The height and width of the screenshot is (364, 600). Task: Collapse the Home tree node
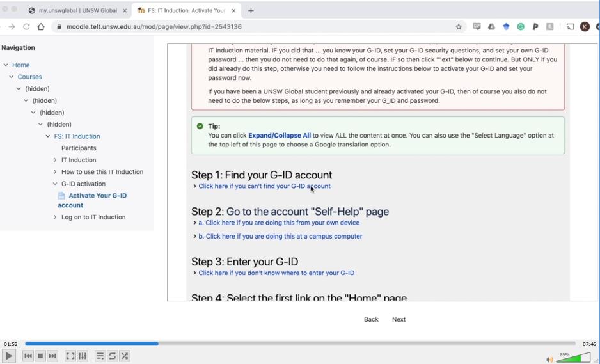point(6,65)
